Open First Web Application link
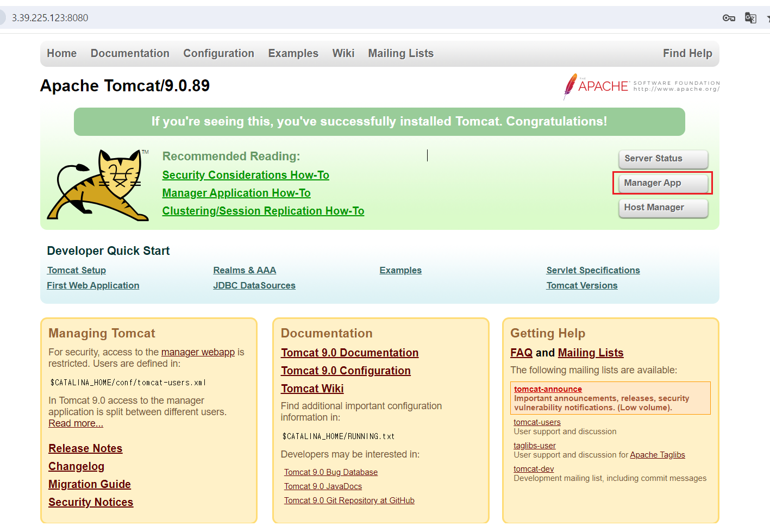The width and height of the screenshot is (770, 532). [93, 285]
